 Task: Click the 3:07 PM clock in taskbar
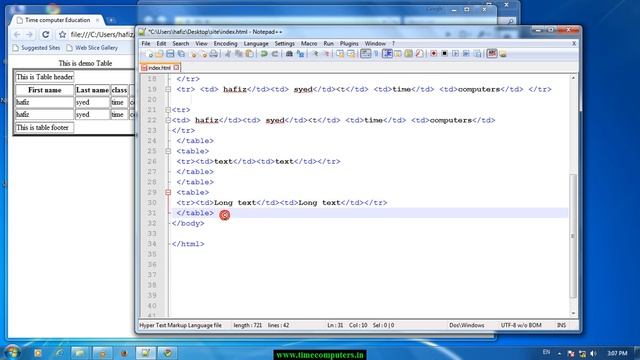pos(617,353)
